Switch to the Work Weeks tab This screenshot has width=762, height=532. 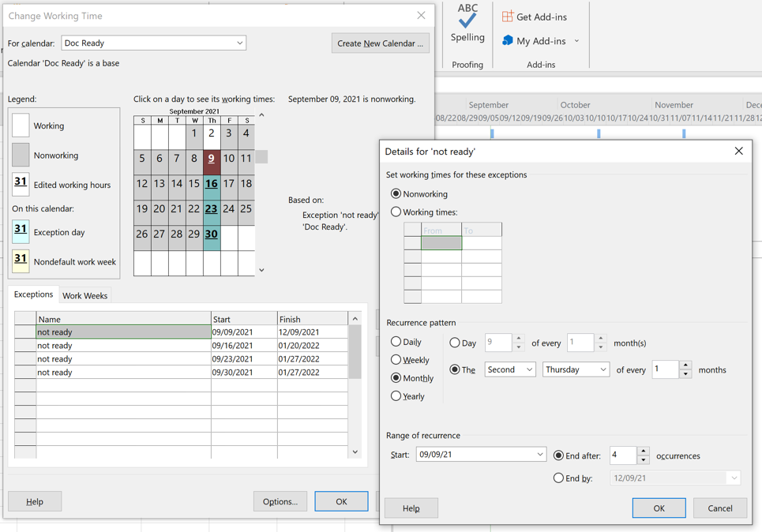coord(85,295)
